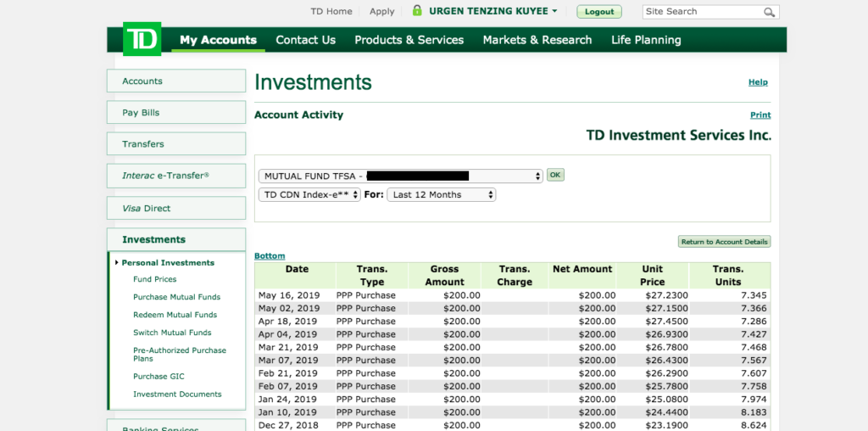868x431 pixels.
Task: Click the Trans. Type column header
Action: click(x=372, y=276)
